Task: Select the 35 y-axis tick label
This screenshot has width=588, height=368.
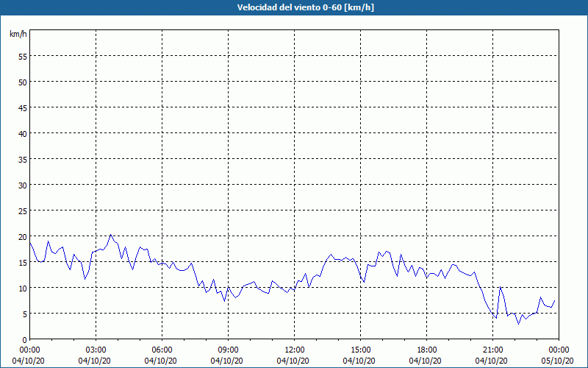Action: [x=22, y=159]
